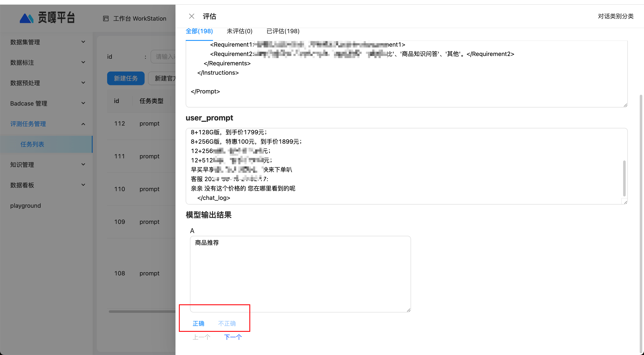This screenshot has height=355, width=644.
Task: Select task row with id 110
Action: pos(141,189)
